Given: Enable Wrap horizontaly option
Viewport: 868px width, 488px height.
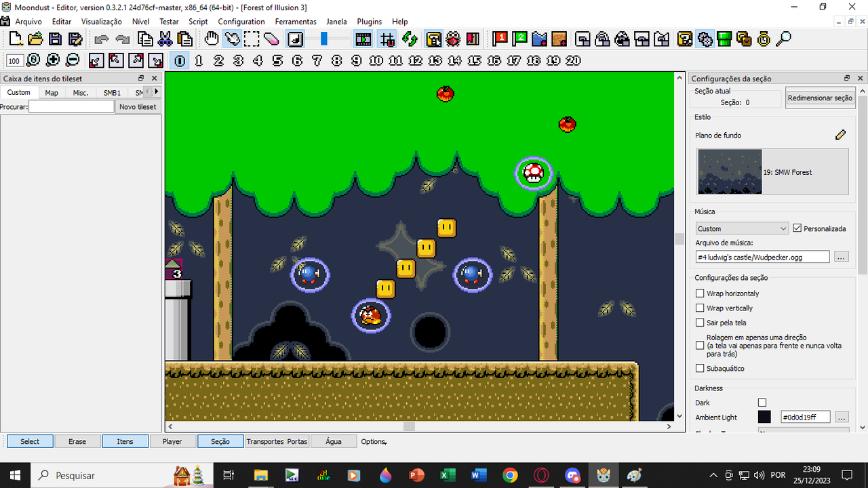Looking at the screenshot, I should 700,293.
